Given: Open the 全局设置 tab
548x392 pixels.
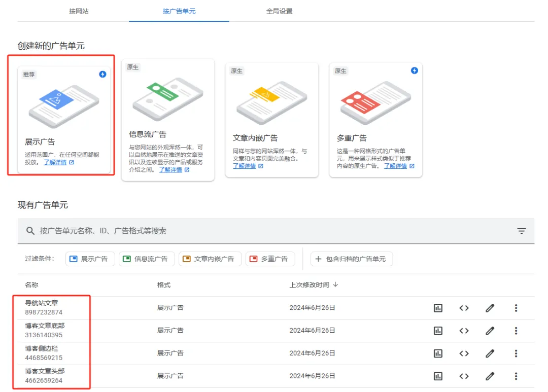Looking at the screenshot, I should point(278,11).
